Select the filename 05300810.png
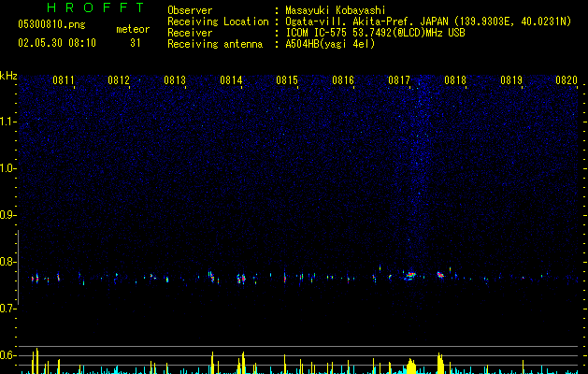588x374 pixels. [51, 25]
